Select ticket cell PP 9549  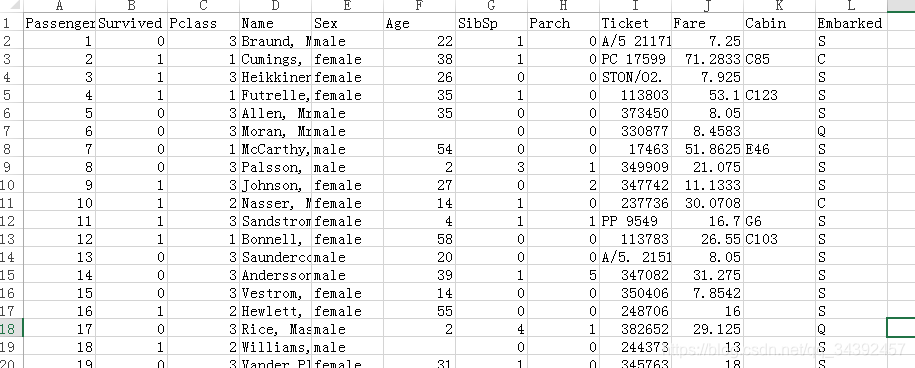(x=635, y=221)
